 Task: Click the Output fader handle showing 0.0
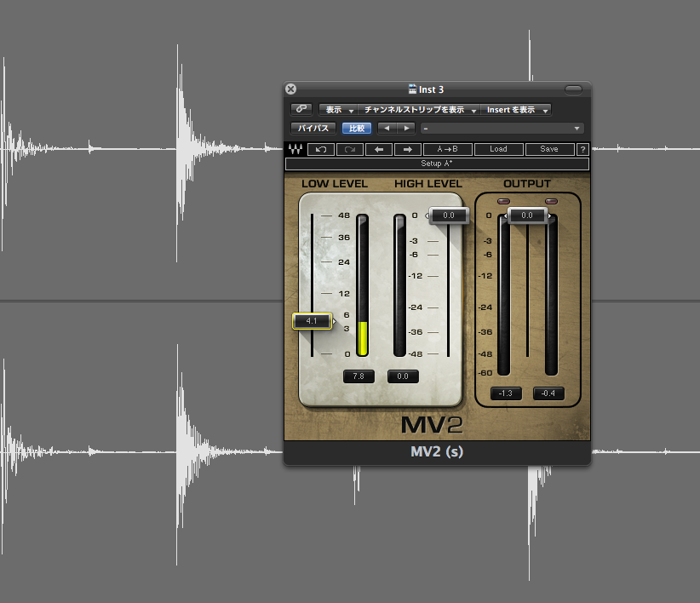527,215
